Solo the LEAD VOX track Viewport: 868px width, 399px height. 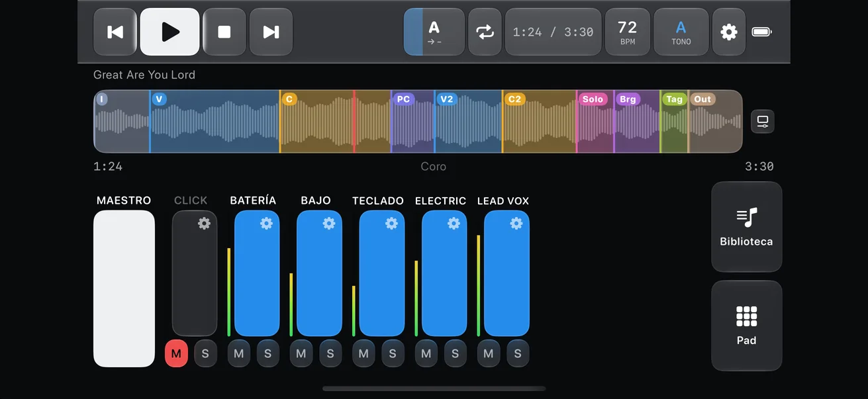518,353
